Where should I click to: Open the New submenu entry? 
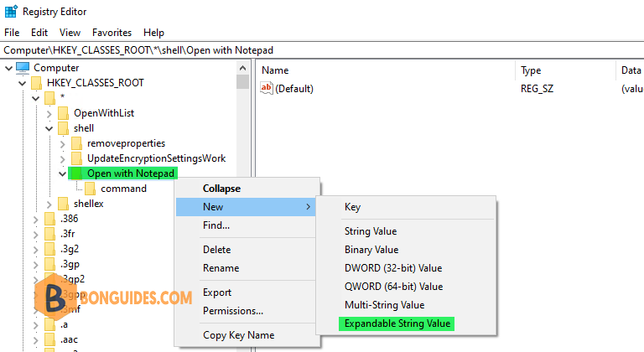point(246,207)
